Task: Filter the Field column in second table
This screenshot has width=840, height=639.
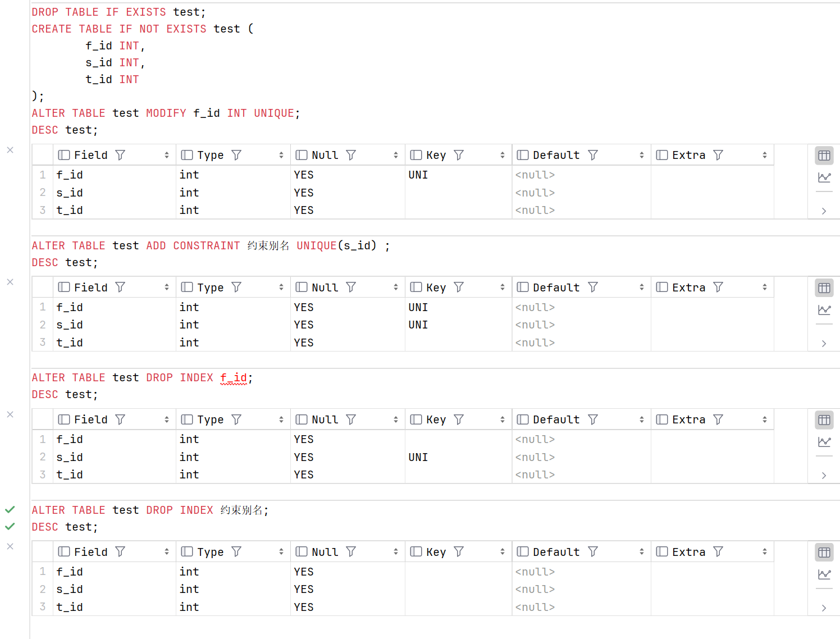Action: tap(120, 287)
